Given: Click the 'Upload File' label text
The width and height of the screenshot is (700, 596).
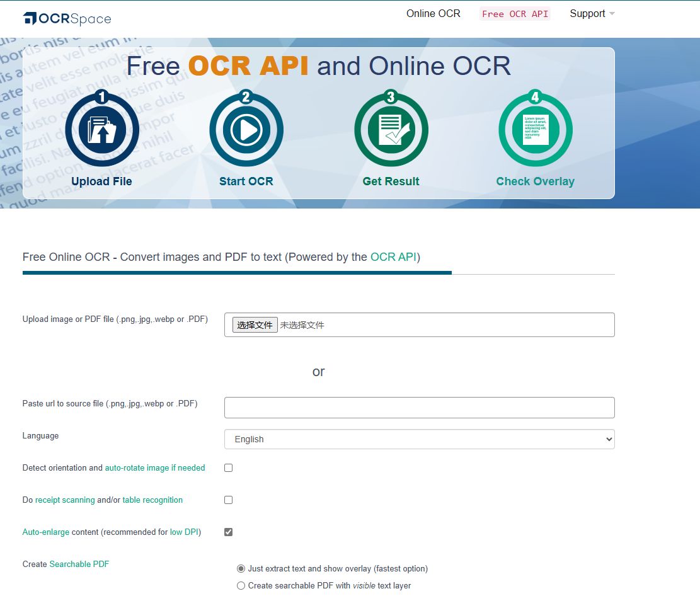Looking at the screenshot, I should tap(102, 181).
